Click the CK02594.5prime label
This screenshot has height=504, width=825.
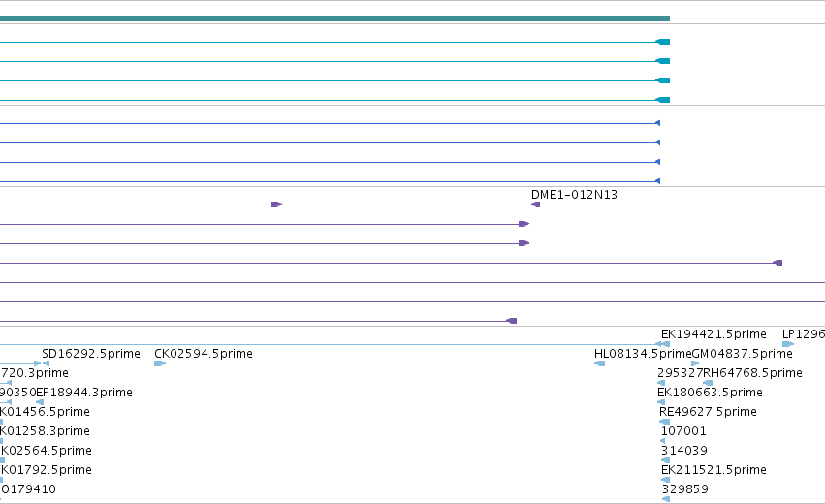point(204,354)
